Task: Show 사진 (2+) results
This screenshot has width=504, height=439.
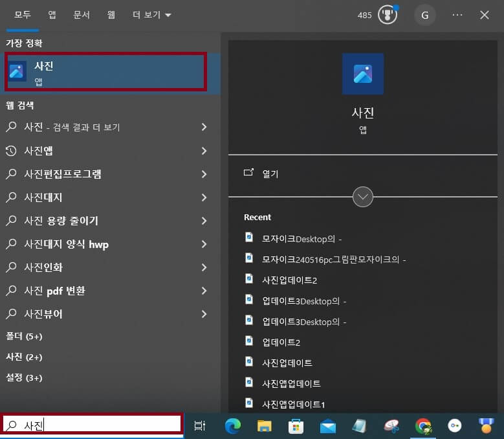Action: tap(24, 357)
